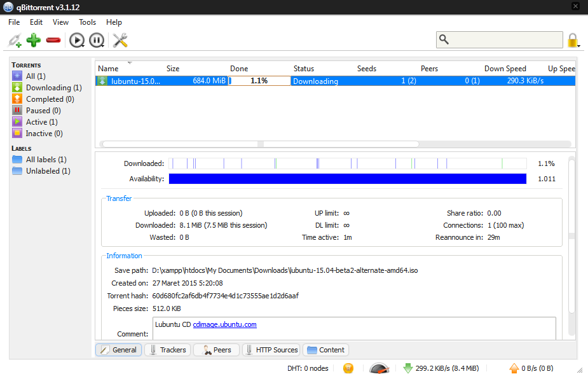Click the Completed filter orange icon
588x374 pixels.
point(17,99)
